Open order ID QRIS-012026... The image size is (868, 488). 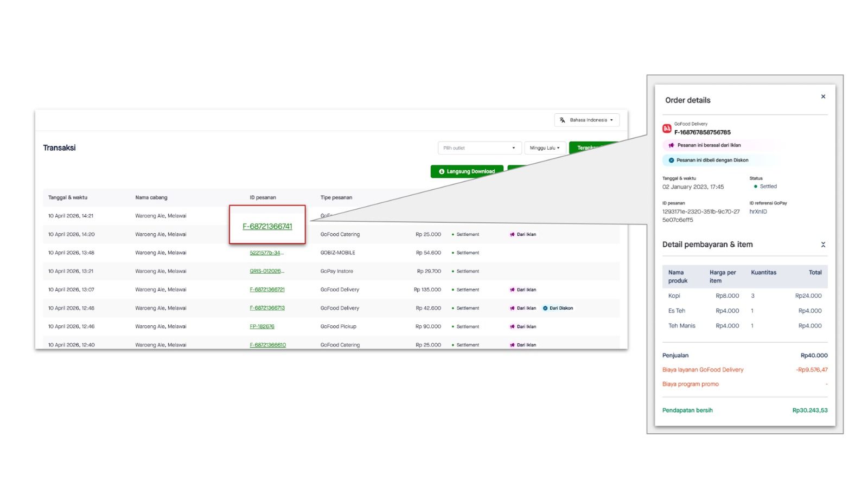(267, 272)
